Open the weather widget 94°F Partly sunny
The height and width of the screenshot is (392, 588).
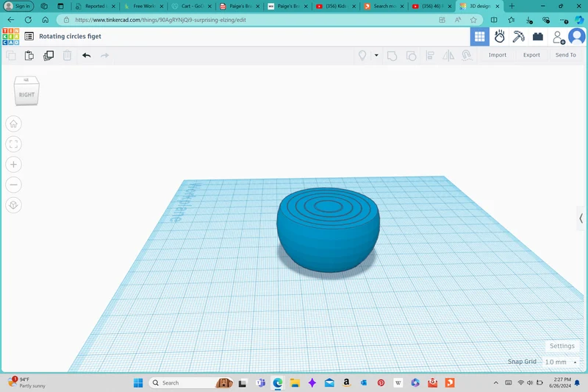(27, 382)
